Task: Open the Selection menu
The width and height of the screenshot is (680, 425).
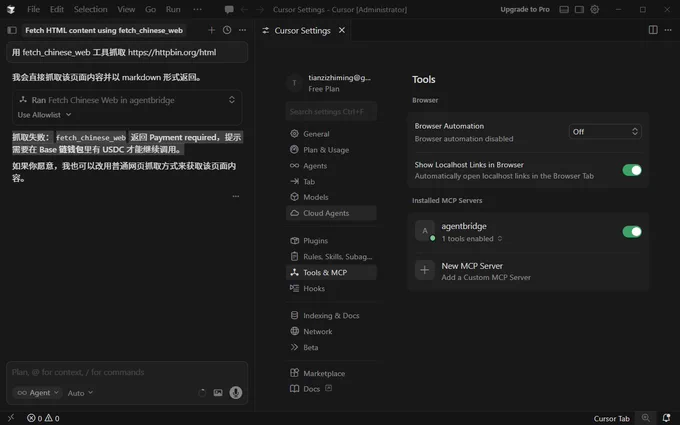Action: coord(90,9)
